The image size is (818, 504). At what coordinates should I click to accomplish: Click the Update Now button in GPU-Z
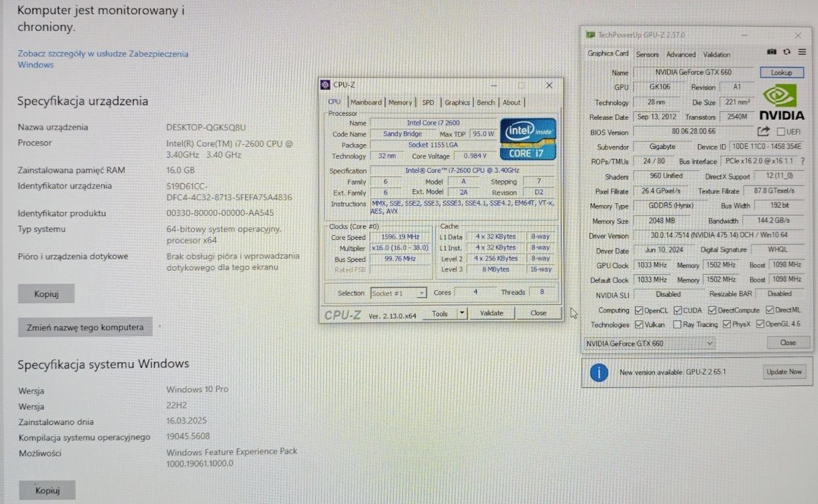tap(784, 372)
